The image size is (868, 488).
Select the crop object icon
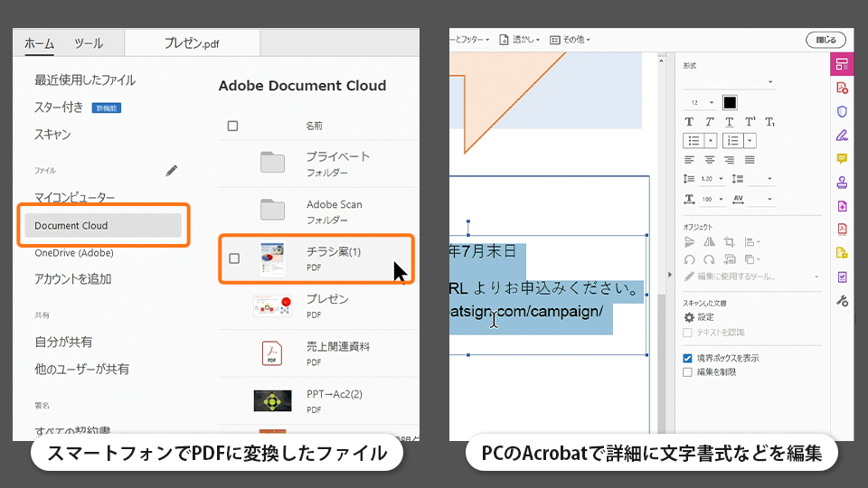pyautogui.click(x=729, y=242)
